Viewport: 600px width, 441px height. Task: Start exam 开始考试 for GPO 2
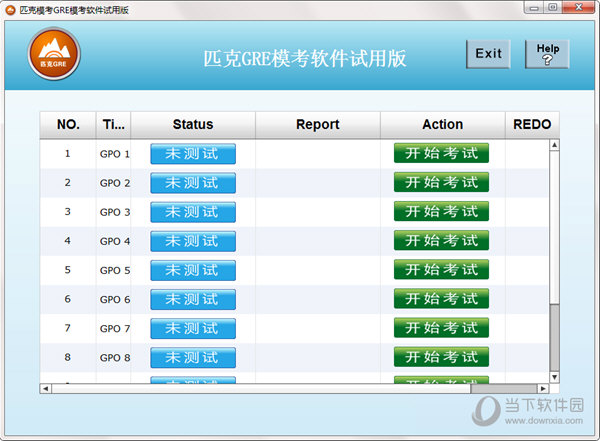point(441,182)
